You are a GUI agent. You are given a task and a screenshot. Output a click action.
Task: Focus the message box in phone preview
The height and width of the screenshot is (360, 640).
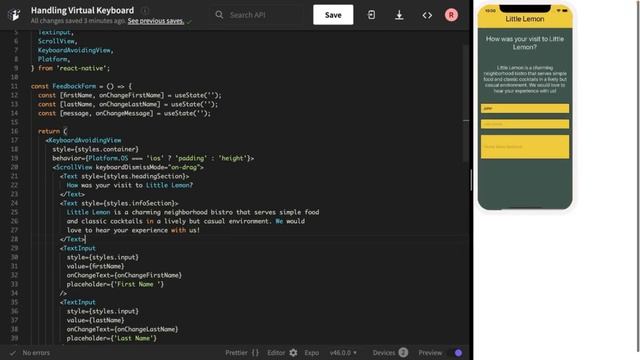pos(524,147)
